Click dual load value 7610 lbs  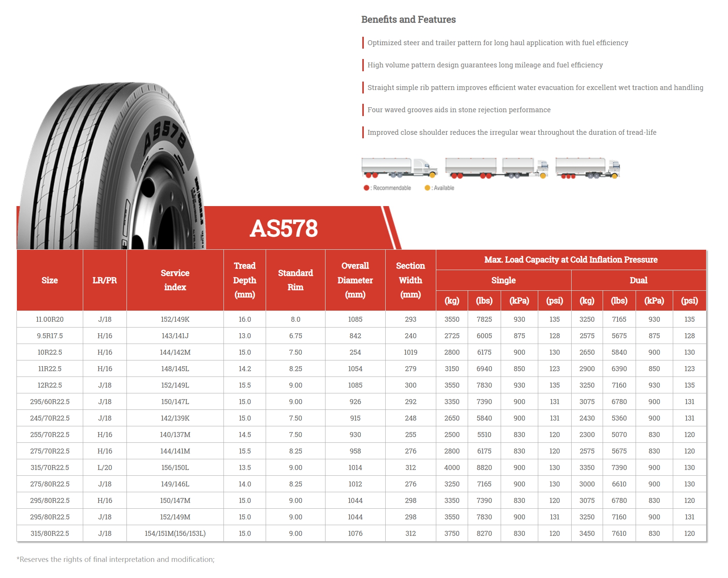coord(619,533)
